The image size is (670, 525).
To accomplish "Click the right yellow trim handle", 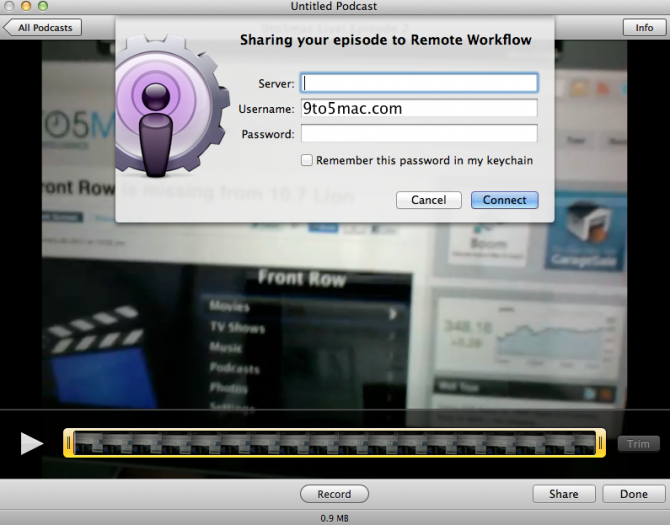I will (x=601, y=443).
